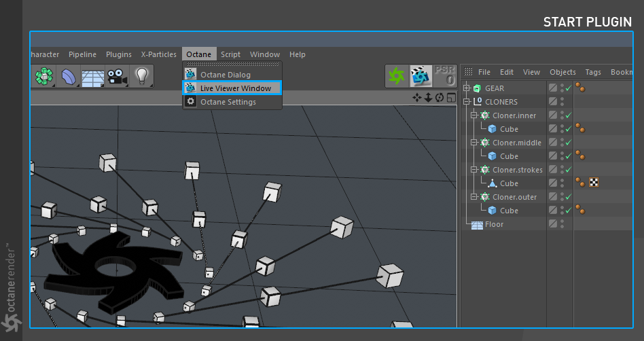Image resolution: width=644 pixels, height=341 pixels.
Task: Click the Octane clapperboard icon beside PSR
Action: (x=421, y=76)
